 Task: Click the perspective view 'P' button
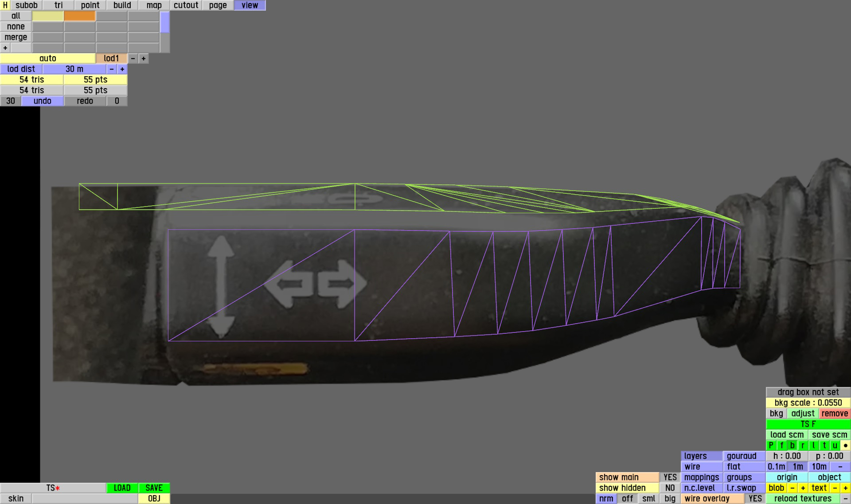(771, 445)
